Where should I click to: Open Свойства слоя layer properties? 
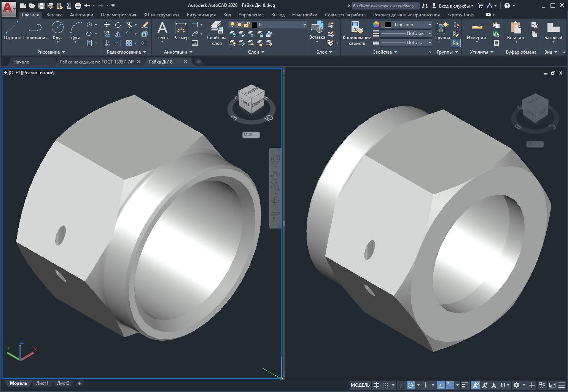point(216,33)
